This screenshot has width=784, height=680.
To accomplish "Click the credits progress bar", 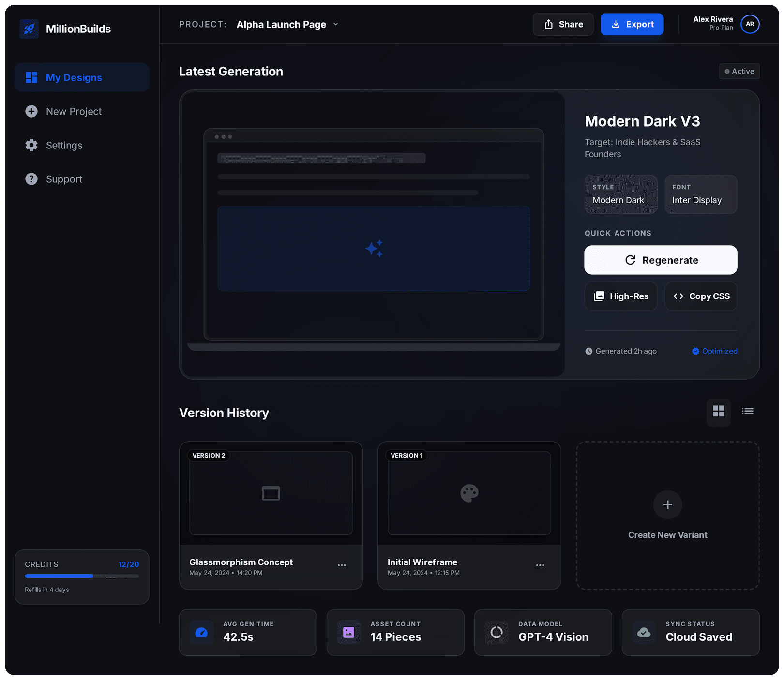I will 81,576.
